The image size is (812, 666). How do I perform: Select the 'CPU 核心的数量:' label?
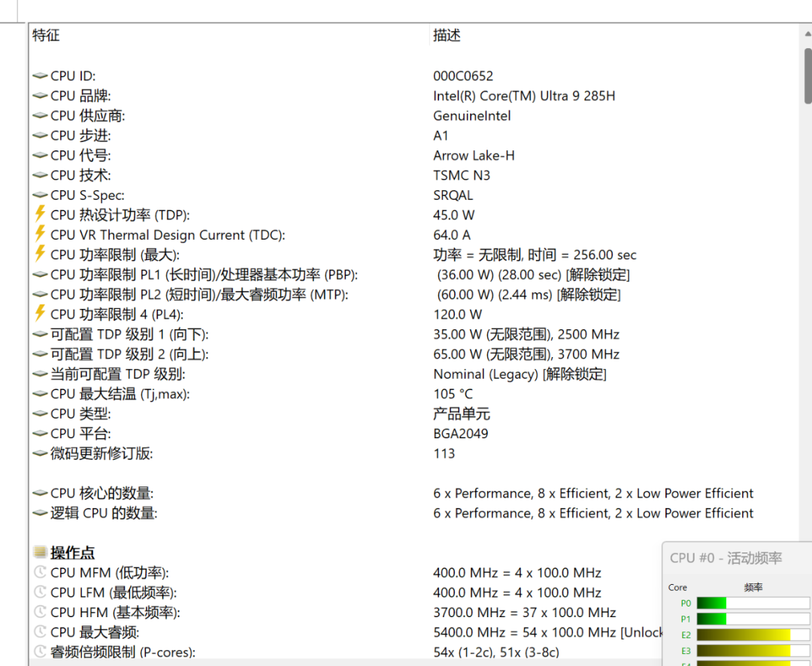pos(101,494)
